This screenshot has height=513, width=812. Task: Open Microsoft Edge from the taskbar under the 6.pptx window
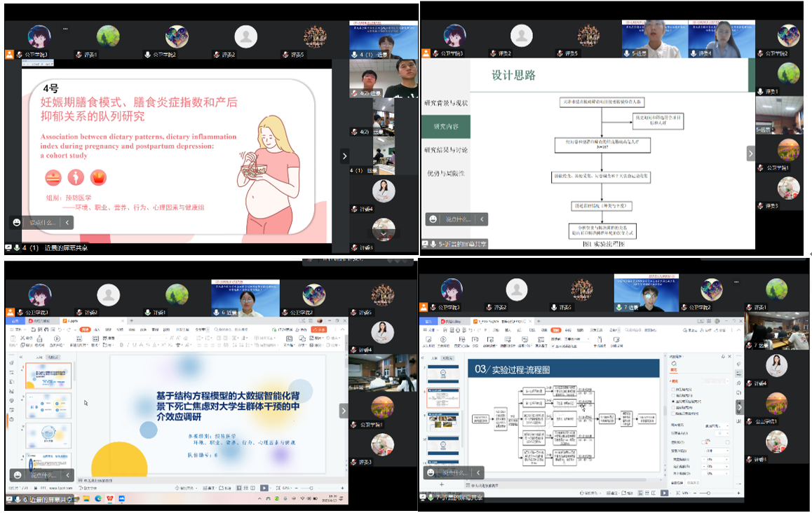(98, 499)
